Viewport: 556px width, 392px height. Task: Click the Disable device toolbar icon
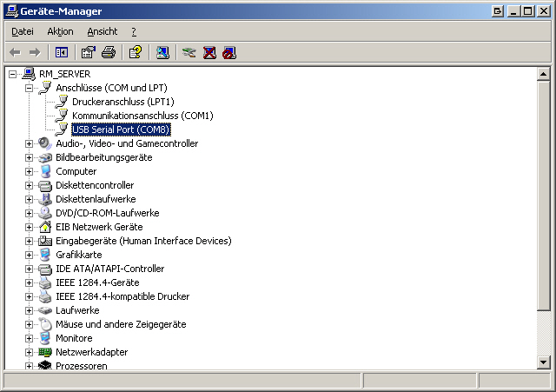pos(229,52)
